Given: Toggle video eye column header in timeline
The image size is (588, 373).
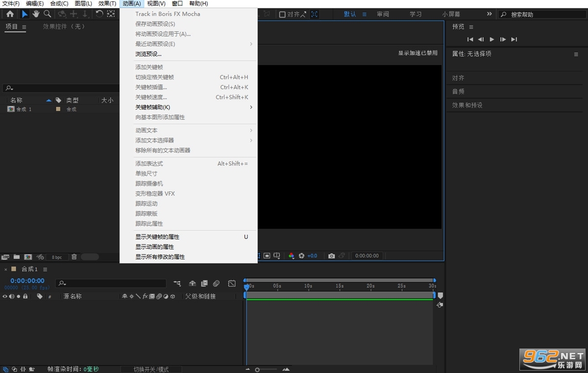Looking at the screenshot, I should [x=5, y=296].
